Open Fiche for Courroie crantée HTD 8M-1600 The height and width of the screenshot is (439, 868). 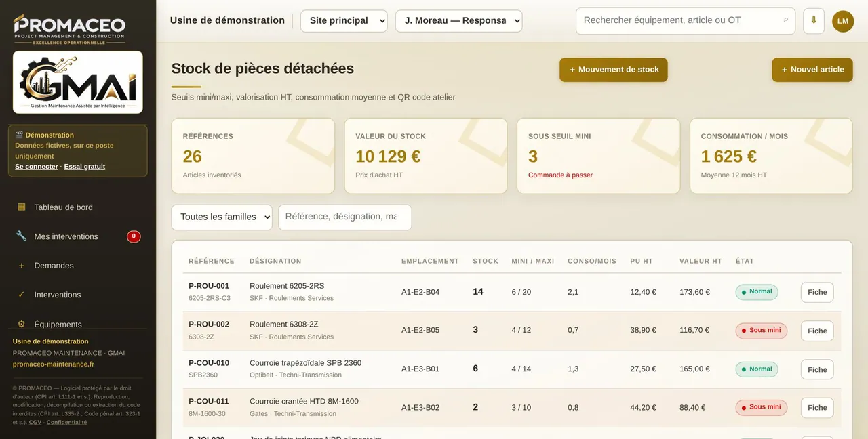pyautogui.click(x=817, y=408)
